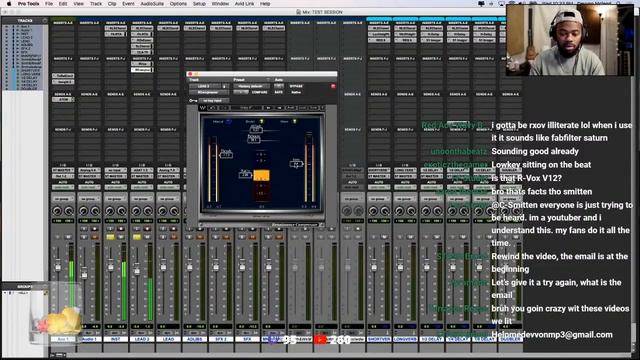The height and width of the screenshot is (360, 640).
Task: Click the first insert slot on LEAD 2 strip
Action: [x=142, y=28]
